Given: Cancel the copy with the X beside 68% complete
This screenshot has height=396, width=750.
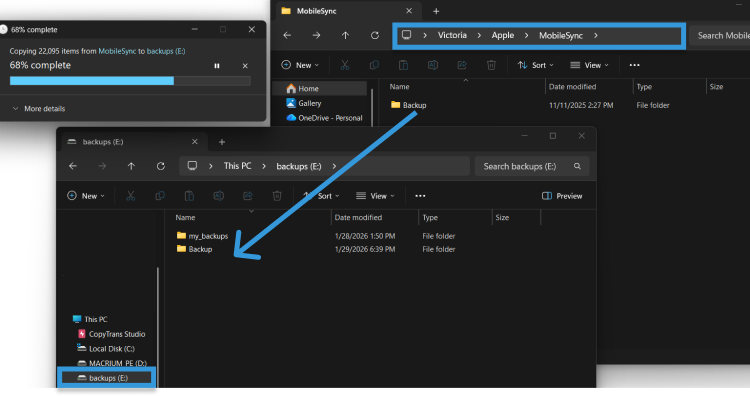Looking at the screenshot, I should click(245, 66).
